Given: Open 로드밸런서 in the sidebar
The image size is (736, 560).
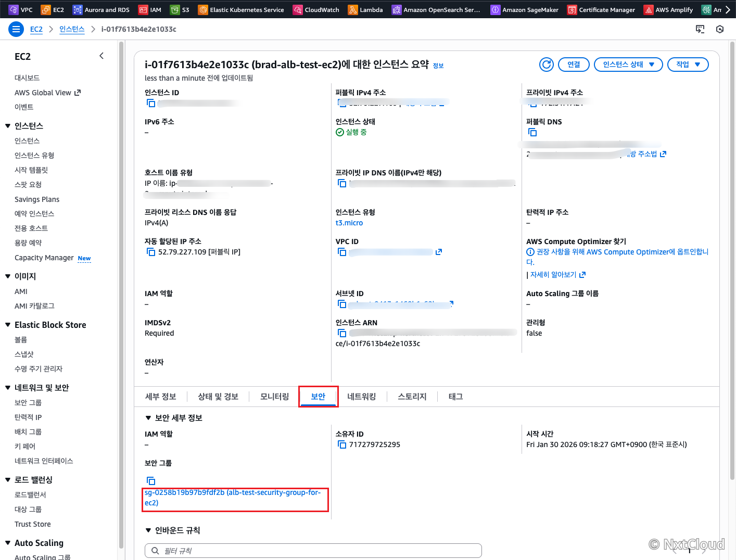Looking at the screenshot, I should (30, 495).
